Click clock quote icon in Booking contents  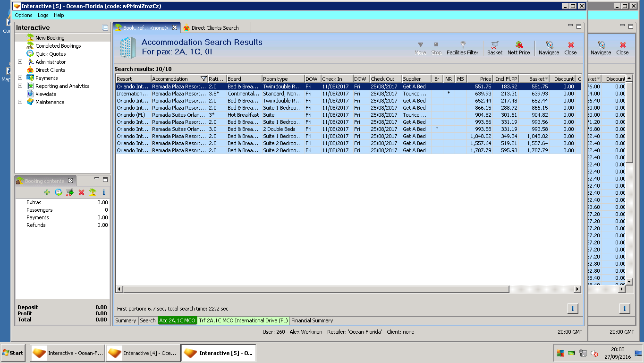point(59,192)
